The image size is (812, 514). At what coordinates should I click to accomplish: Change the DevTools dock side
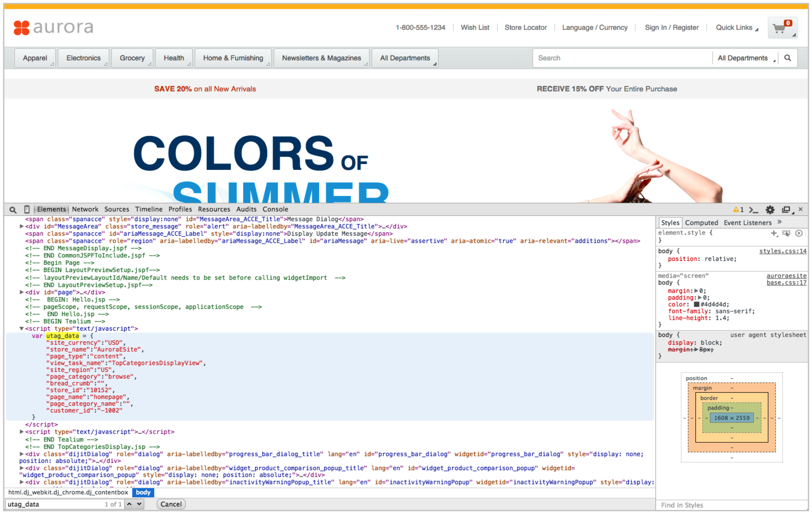786,210
